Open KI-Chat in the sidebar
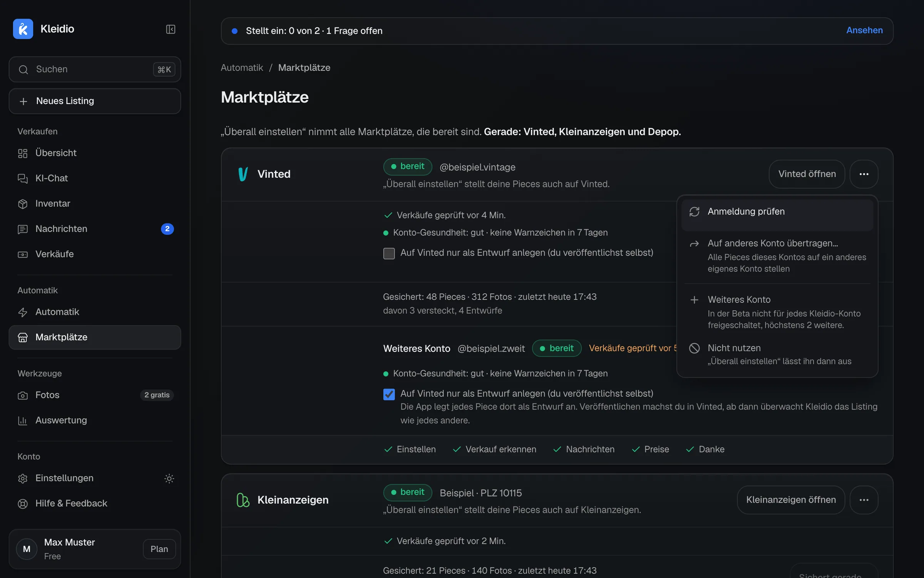The height and width of the screenshot is (578, 924). point(95,178)
